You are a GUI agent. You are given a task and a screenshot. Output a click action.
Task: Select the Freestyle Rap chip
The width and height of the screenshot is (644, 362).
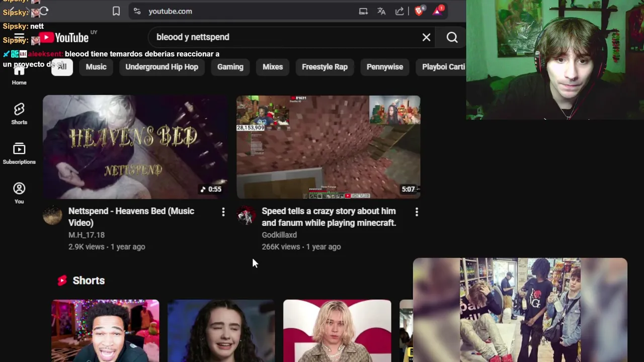coord(325,67)
